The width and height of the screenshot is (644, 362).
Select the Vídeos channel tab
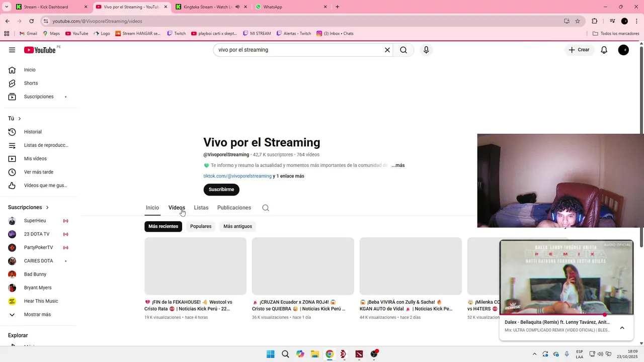click(177, 208)
